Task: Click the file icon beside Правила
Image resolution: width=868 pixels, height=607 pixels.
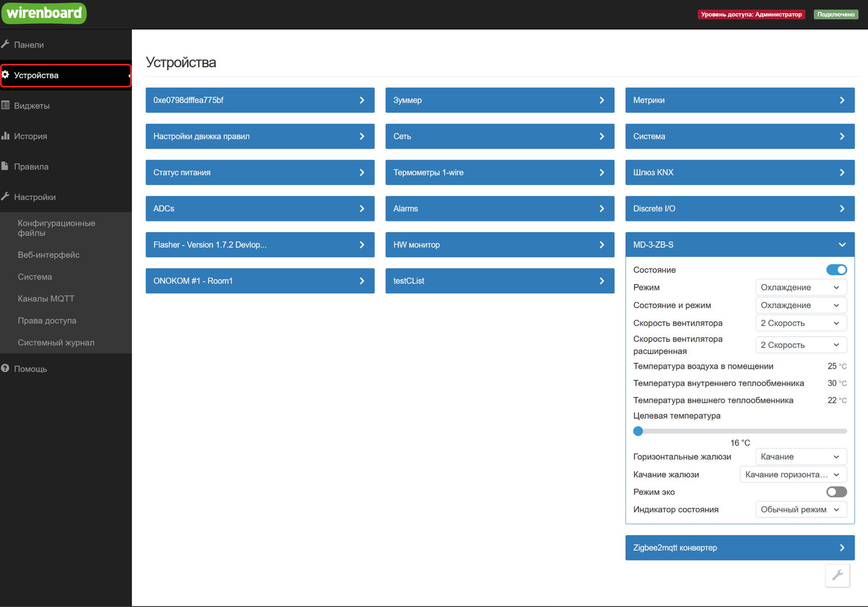Action: [x=5, y=166]
